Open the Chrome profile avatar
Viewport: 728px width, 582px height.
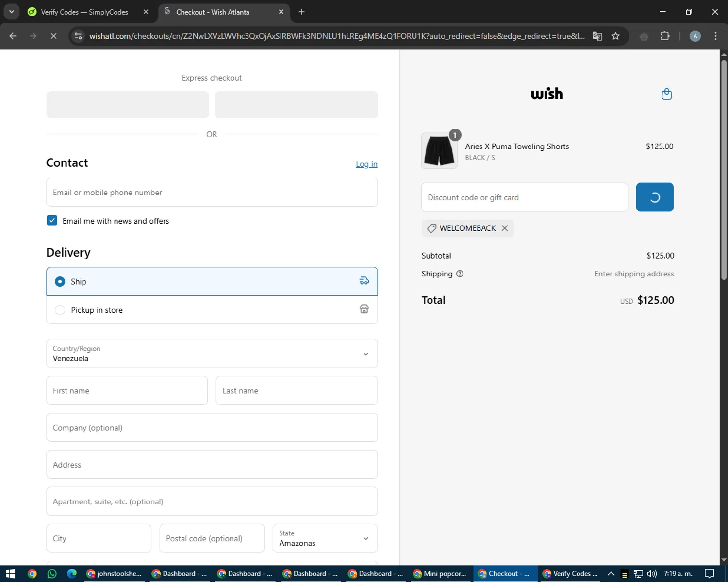[695, 36]
